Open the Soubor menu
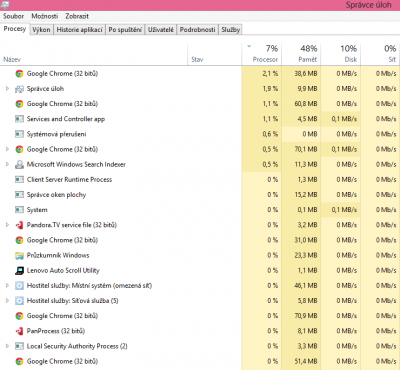The image size is (400, 370). point(13,16)
